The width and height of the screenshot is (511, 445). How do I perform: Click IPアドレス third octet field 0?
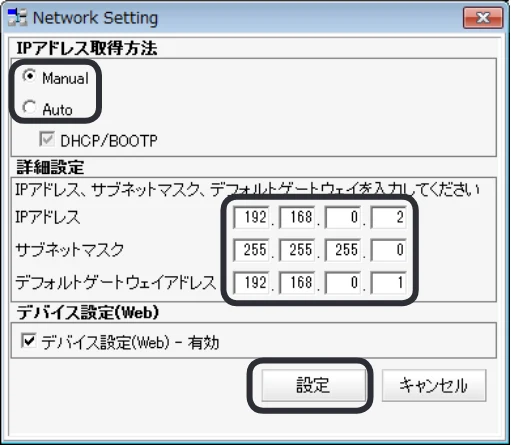click(x=343, y=217)
